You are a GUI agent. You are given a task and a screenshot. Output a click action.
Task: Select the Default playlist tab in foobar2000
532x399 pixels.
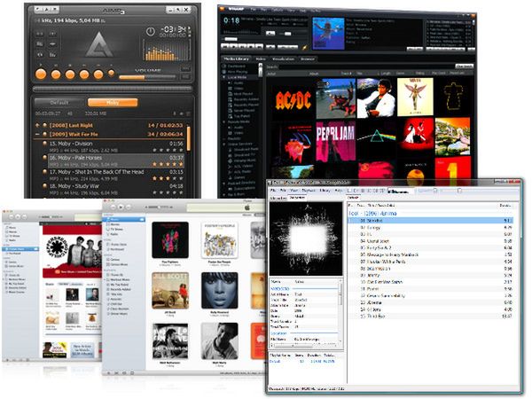[x=354, y=198]
